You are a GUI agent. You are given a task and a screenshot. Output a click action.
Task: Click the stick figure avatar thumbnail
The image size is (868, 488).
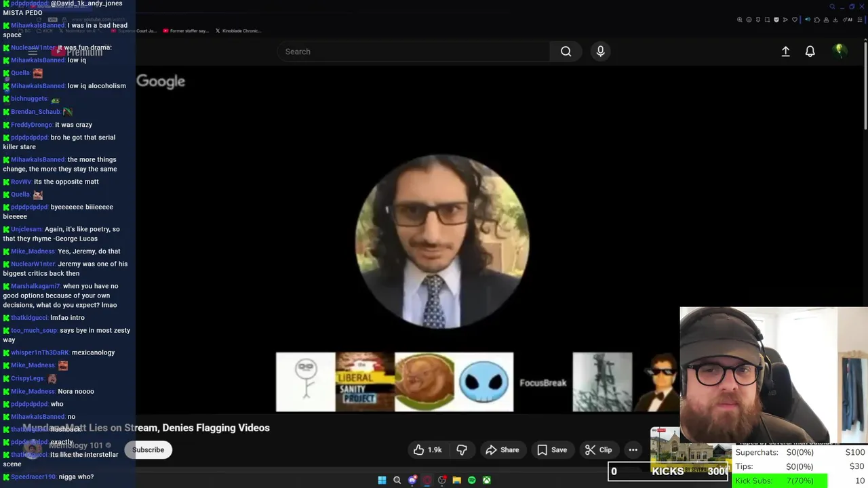coord(306,382)
